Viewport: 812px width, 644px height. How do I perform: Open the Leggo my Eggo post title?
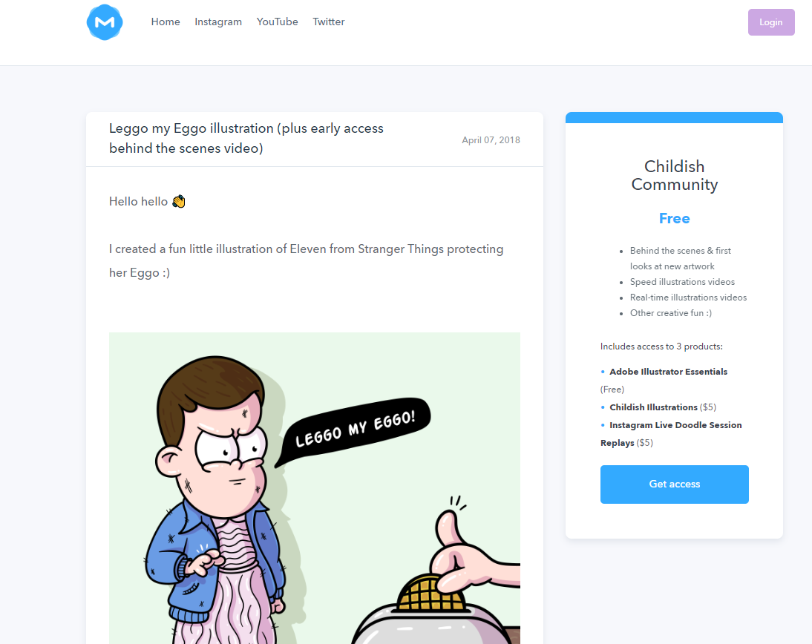pos(246,138)
